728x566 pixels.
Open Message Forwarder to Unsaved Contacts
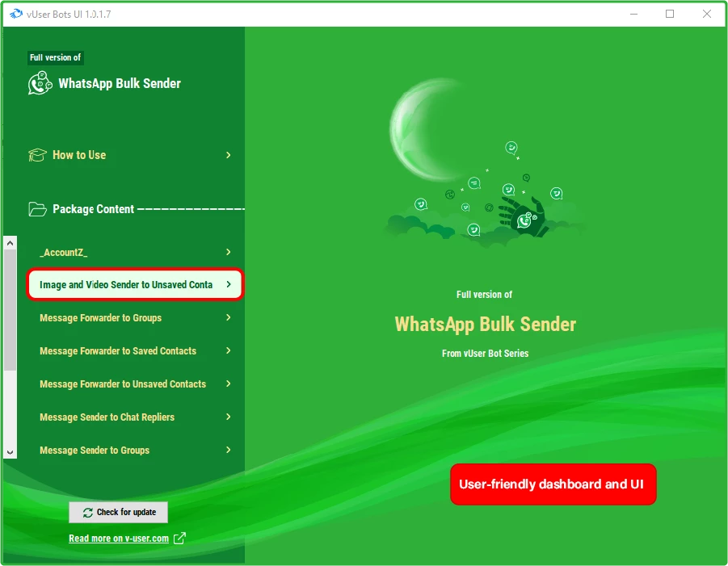135,384
